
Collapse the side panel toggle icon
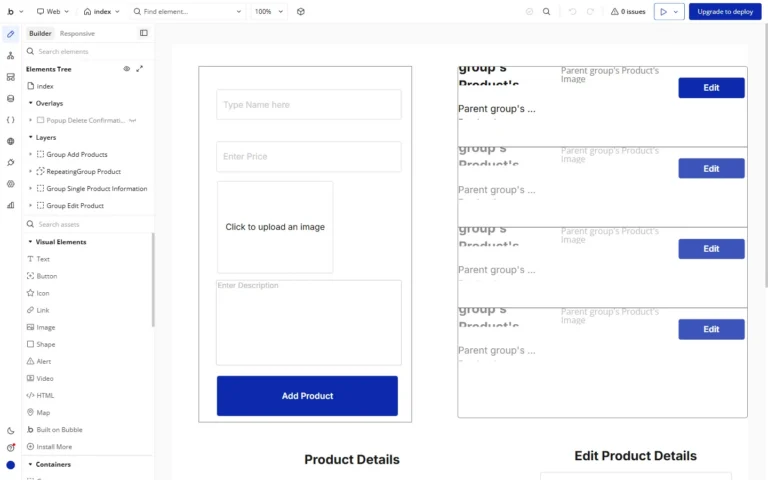[144, 33]
